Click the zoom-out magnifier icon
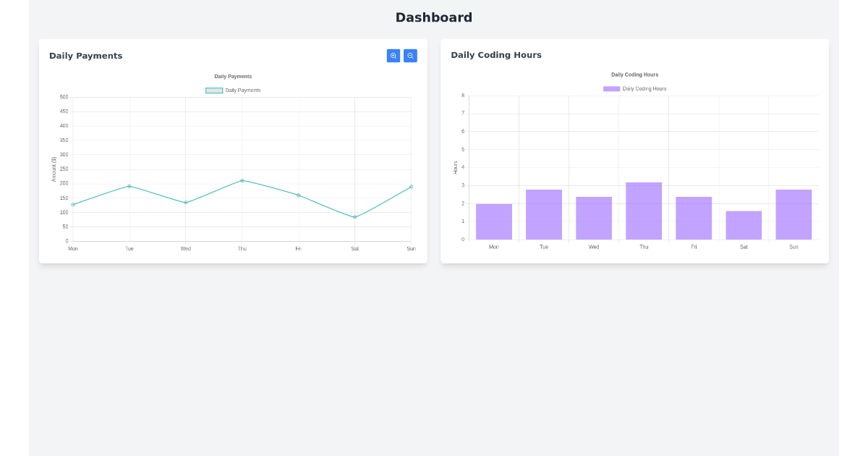868x456 pixels. 410,56
